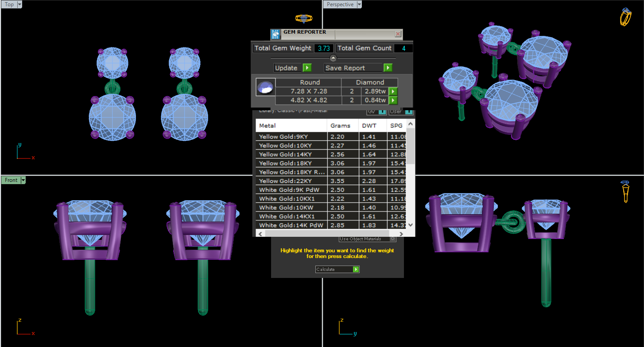
Task: Click green arrow for 2.89tw diamond row
Action: click(x=392, y=92)
